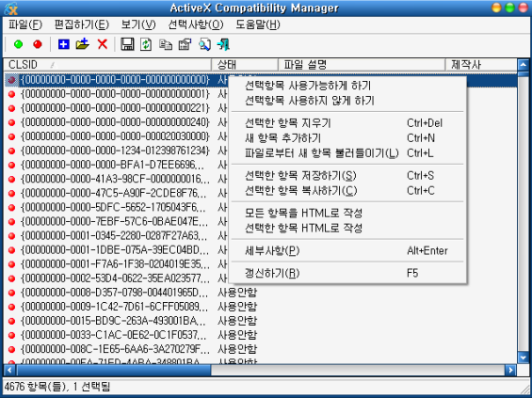Select row ending in 1234-012398761234}
Viewport: 532px width, 398px height.
pyautogui.click(x=116, y=151)
